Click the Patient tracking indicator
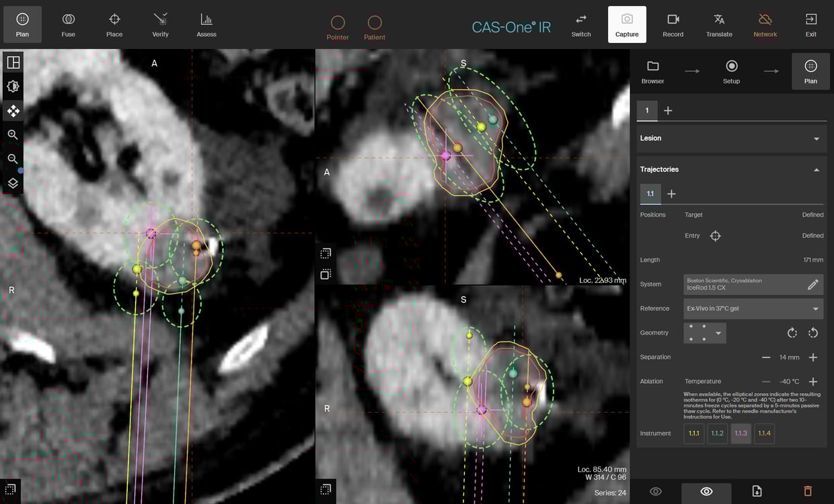Screen dimensions: 834x504 [375, 28]
